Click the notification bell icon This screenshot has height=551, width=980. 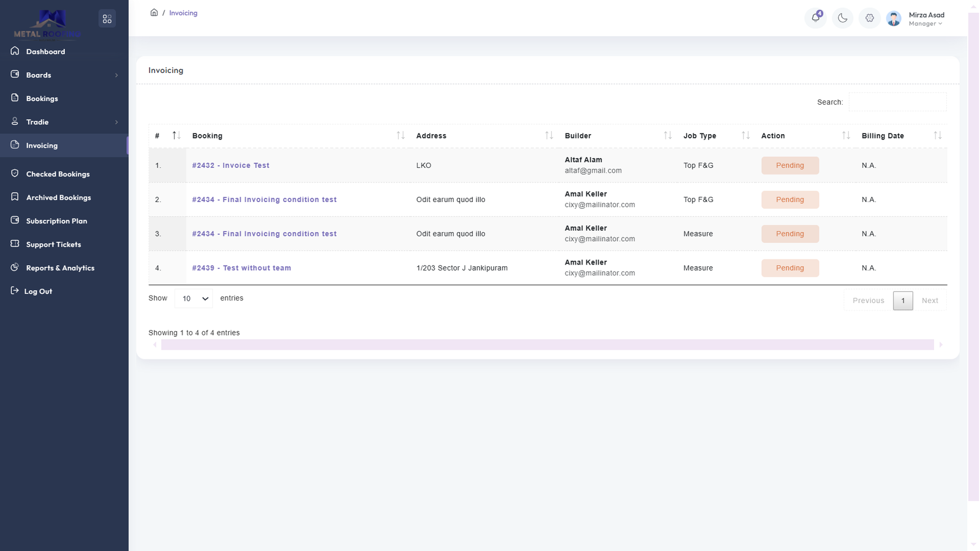point(815,18)
